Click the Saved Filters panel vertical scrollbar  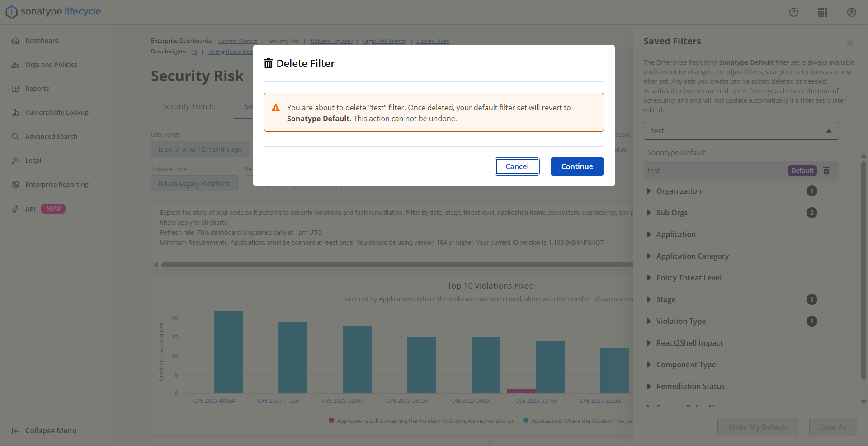(x=863, y=270)
